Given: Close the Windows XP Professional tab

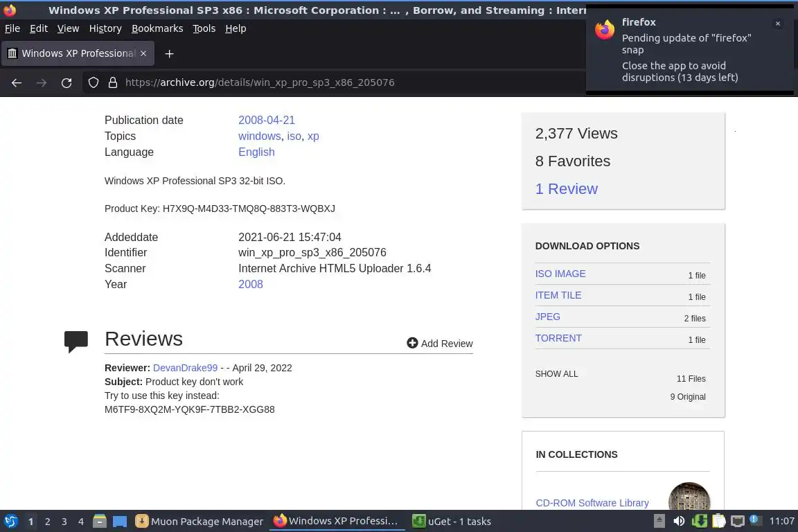Looking at the screenshot, I should (x=143, y=53).
